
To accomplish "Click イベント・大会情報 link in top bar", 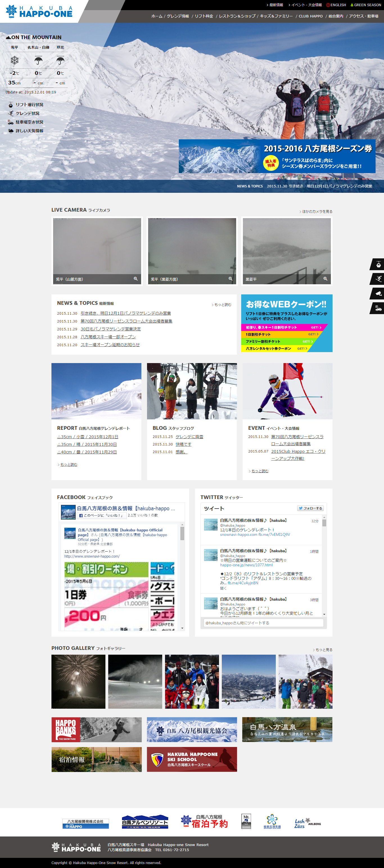I will (305, 5).
